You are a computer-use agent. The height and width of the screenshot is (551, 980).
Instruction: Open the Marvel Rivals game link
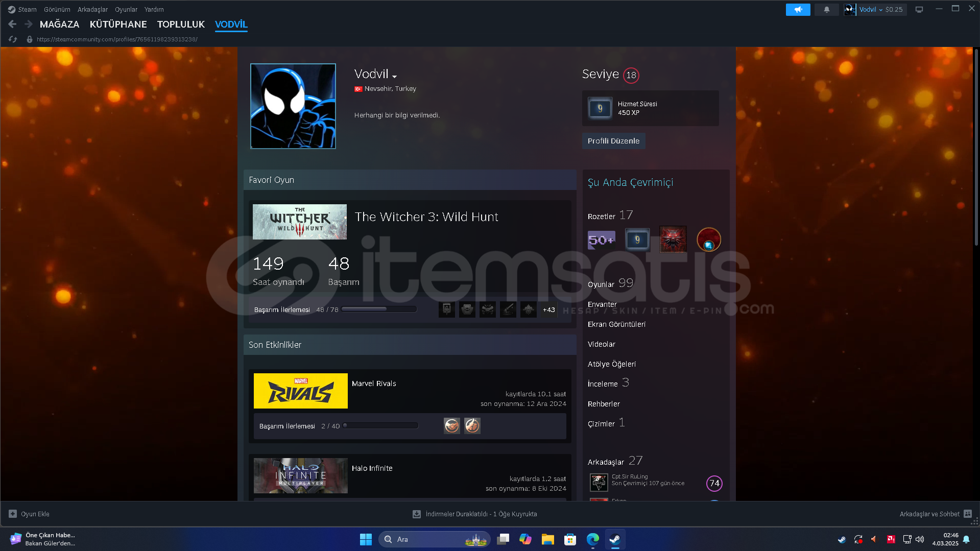point(374,384)
